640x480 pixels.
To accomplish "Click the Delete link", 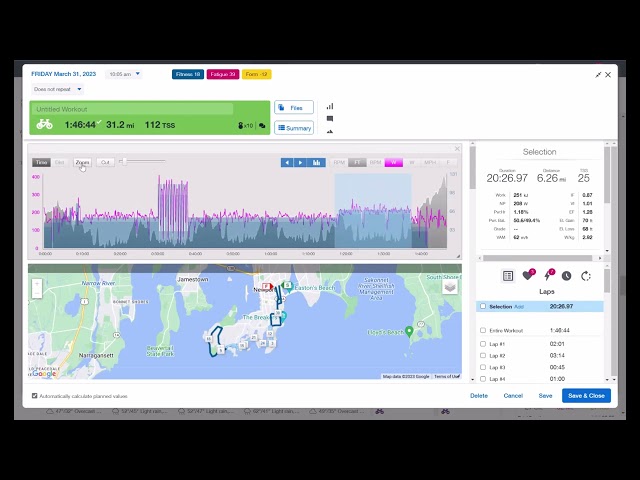I will [479, 396].
